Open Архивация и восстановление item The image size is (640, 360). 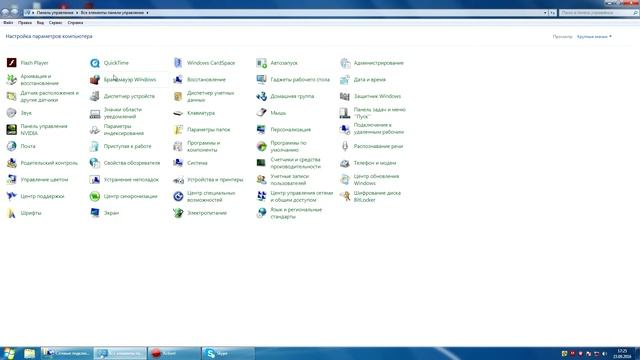pos(33,80)
